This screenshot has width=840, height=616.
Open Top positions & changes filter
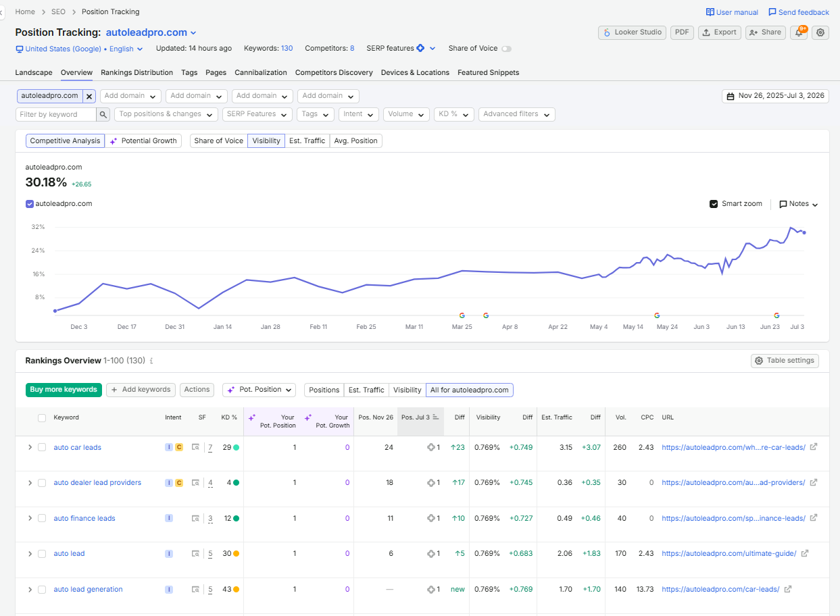[x=166, y=115]
